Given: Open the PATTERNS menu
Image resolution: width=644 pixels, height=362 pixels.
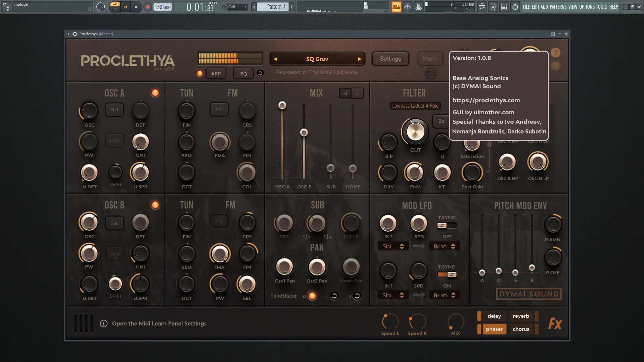Looking at the screenshot, I should 558,7.
